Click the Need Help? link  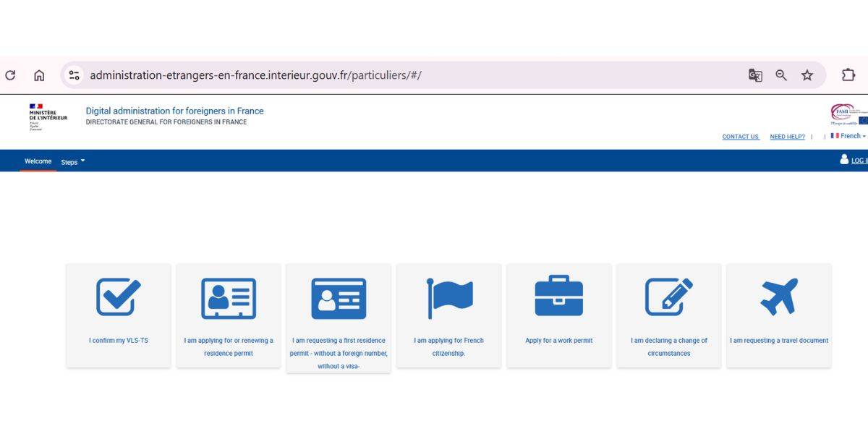787,137
